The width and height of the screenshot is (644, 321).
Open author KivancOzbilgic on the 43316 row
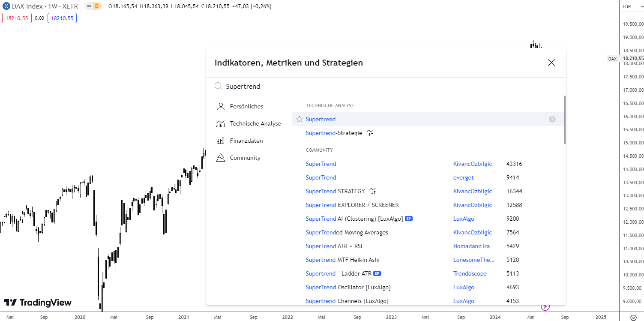point(473,164)
